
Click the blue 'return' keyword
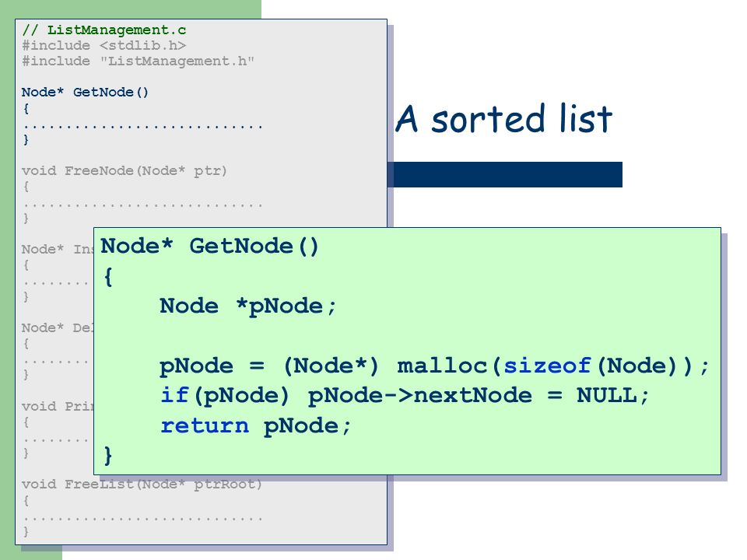click(x=205, y=426)
